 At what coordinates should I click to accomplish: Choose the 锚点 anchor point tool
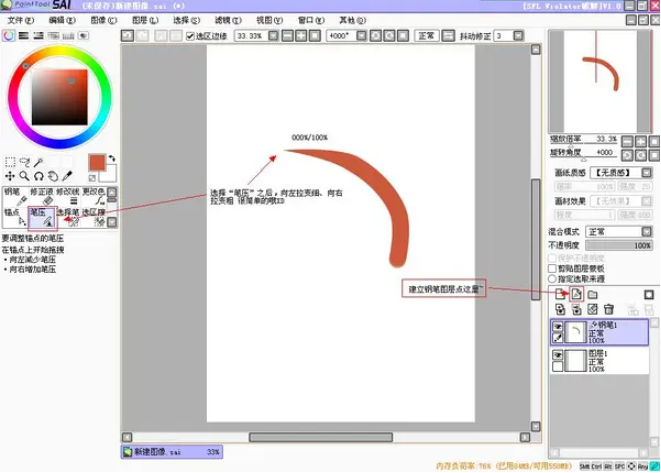pos(15,217)
